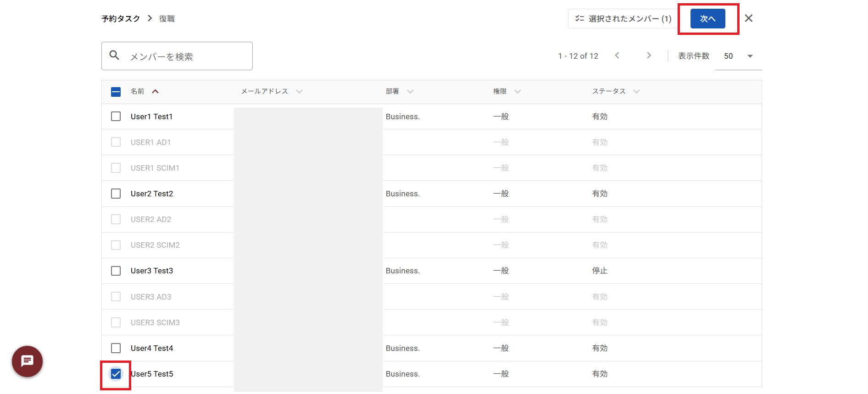
Task: Sort by ステータス column arrow
Action: point(636,91)
